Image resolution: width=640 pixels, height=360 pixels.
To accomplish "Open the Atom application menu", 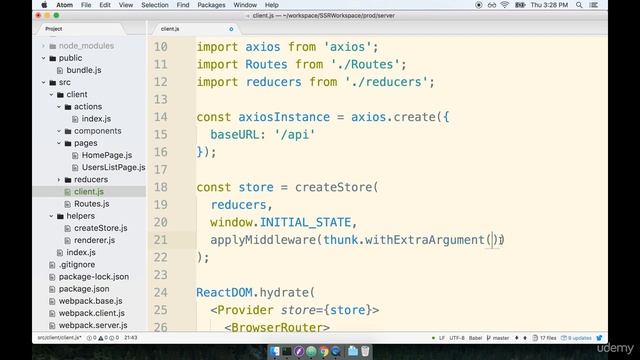I will (x=64, y=5).
